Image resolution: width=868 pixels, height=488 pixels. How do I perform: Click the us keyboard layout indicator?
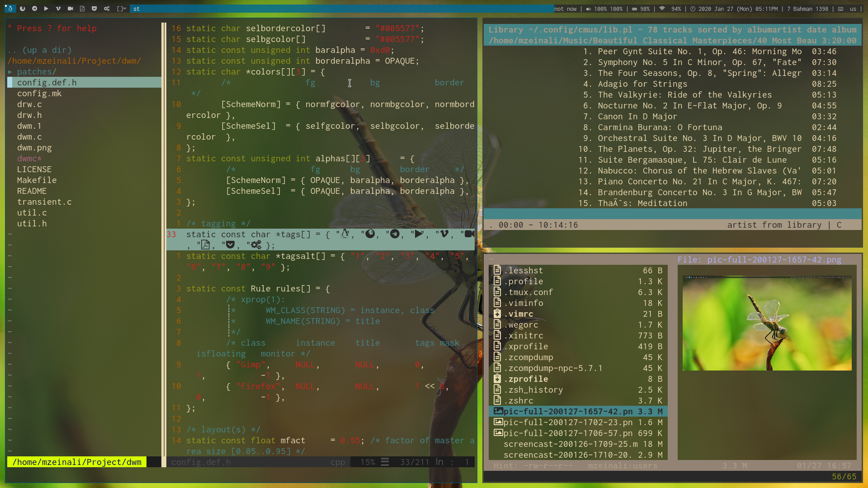point(853,9)
